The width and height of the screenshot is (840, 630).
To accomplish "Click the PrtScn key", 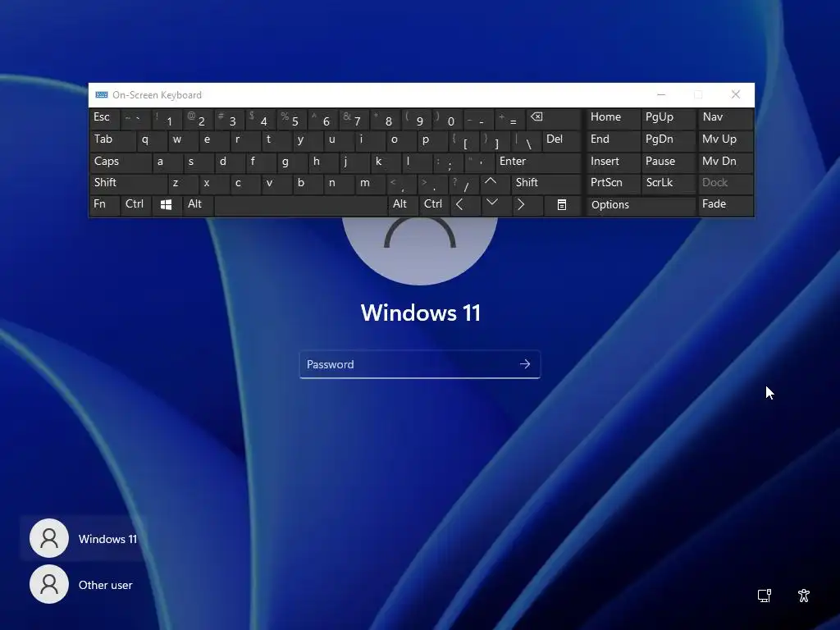I will coord(614,184).
